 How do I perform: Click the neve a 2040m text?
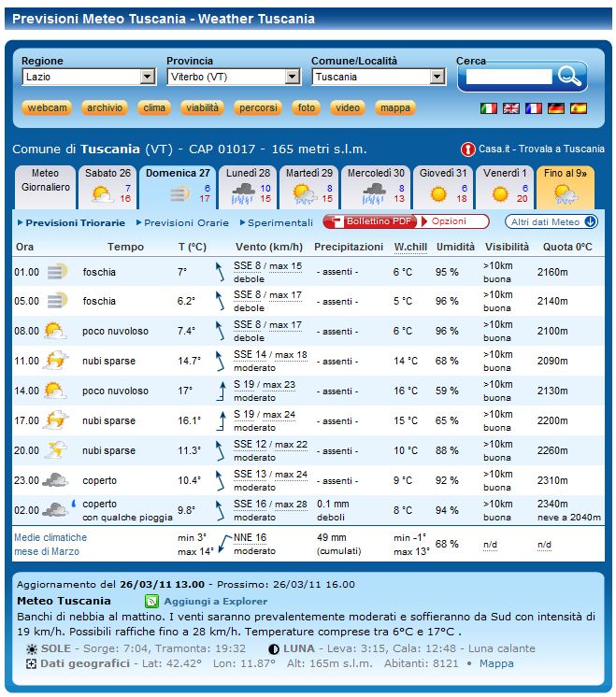tap(569, 518)
